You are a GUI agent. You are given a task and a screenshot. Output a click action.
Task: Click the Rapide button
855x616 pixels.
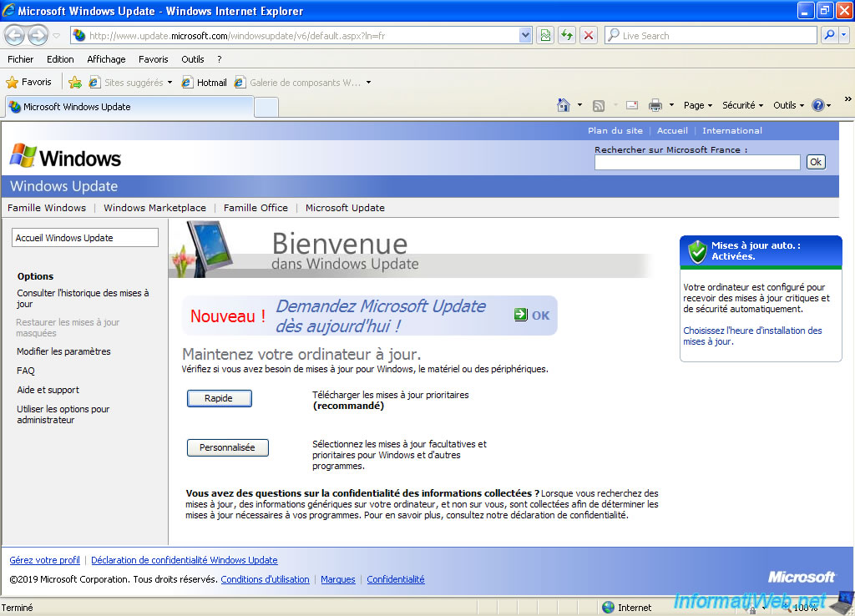click(x=220, y=398)
